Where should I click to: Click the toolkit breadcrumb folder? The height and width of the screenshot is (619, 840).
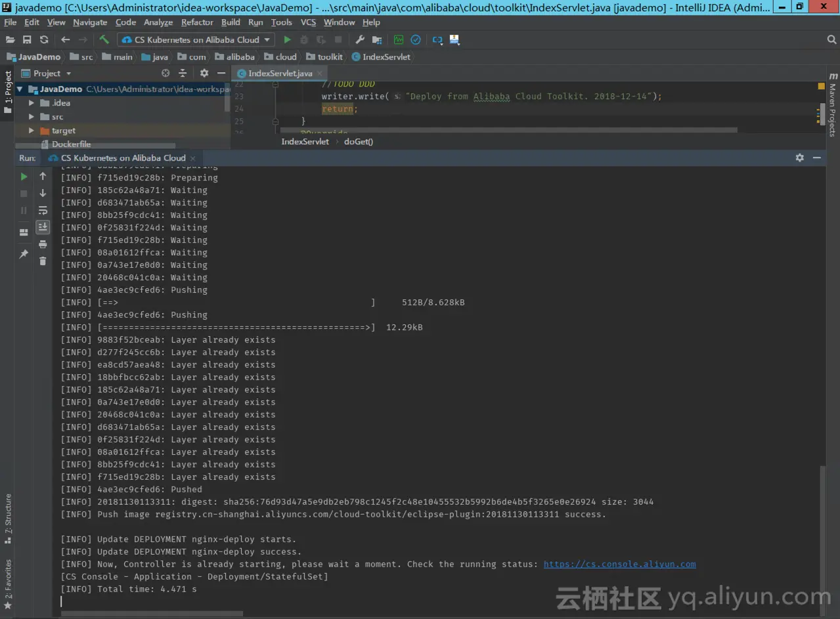coord(324,57)
